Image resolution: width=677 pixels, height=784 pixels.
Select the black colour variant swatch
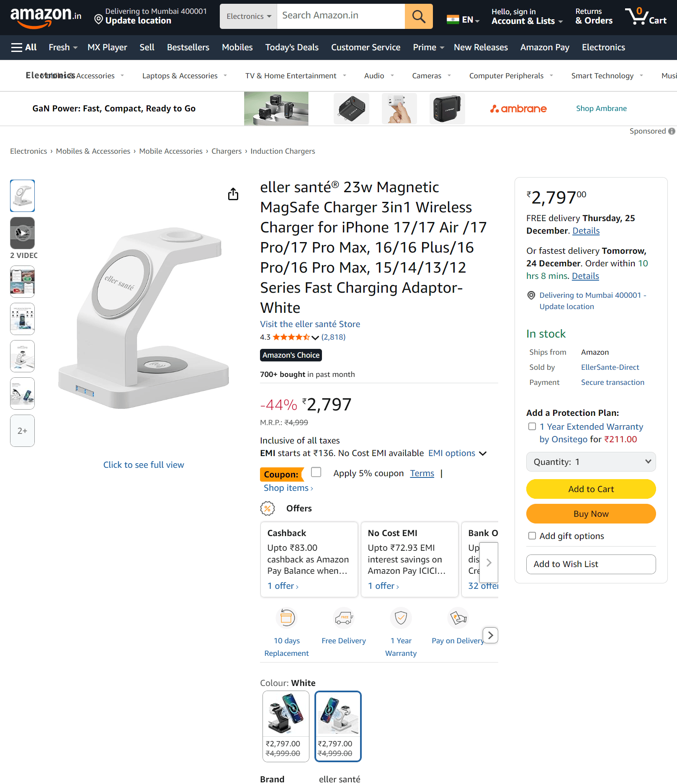[x=286, y=726]
